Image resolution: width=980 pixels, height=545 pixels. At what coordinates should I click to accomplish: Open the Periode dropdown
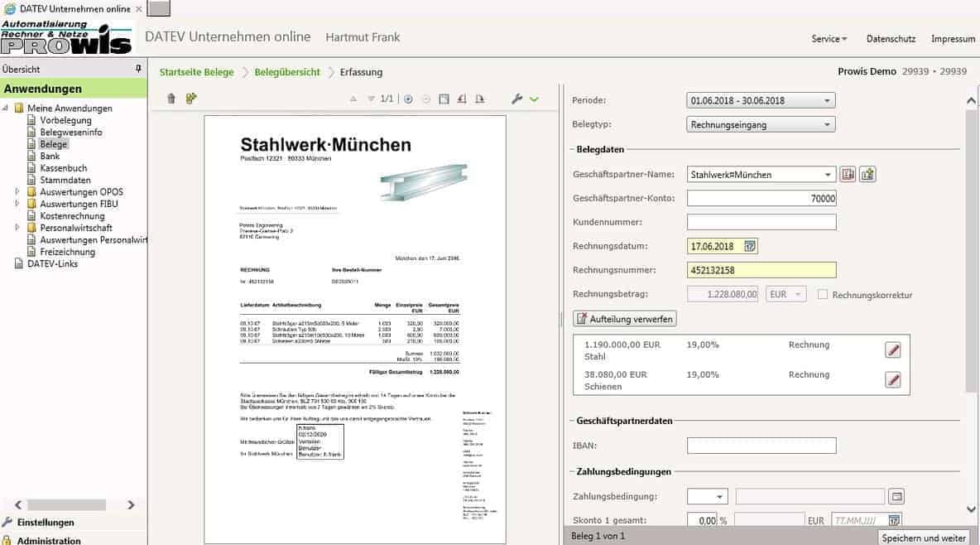point(761,101)
